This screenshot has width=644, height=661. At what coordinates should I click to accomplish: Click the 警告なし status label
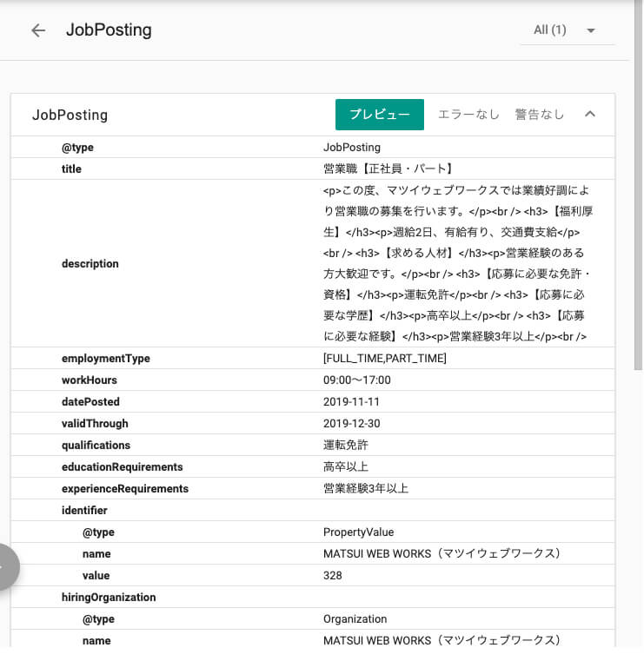pyautogui.click(x=540, y=115)
